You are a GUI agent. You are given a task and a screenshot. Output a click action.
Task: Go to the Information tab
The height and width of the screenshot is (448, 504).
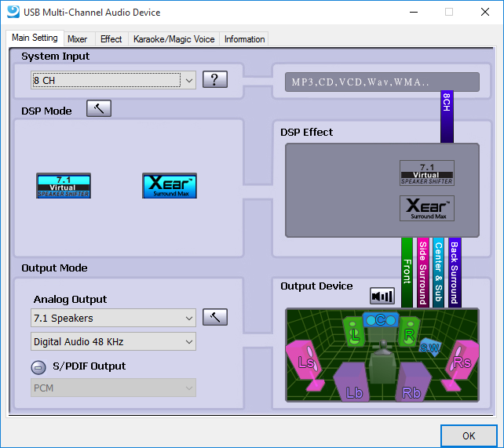coord(244,38)
